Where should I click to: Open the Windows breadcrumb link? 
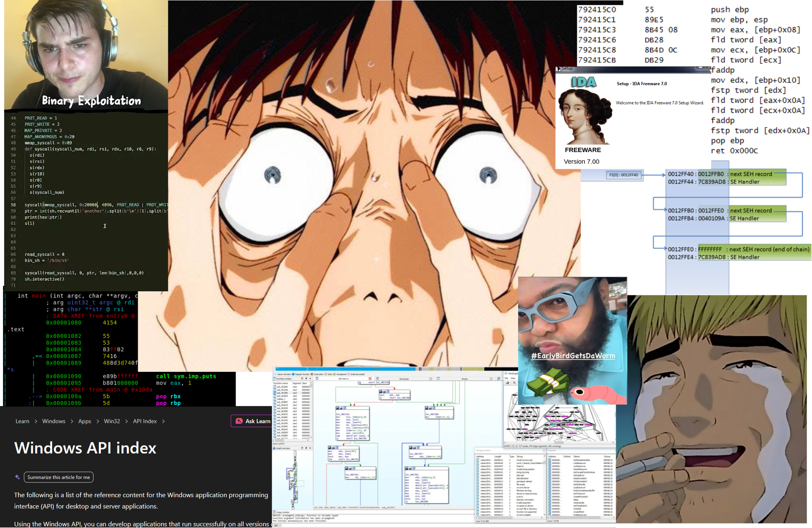point(54,421)
